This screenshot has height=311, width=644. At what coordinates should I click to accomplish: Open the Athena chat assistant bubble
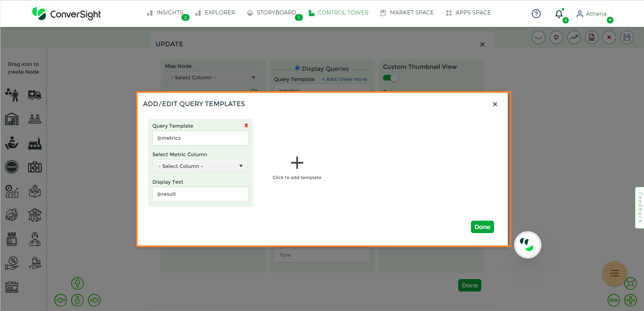coord(528,245)
